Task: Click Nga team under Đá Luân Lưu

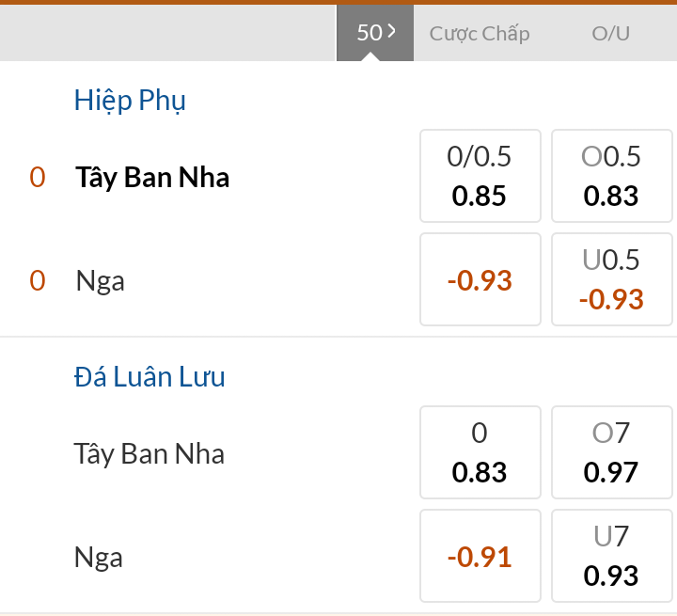Action: click(x=99, y=558)
